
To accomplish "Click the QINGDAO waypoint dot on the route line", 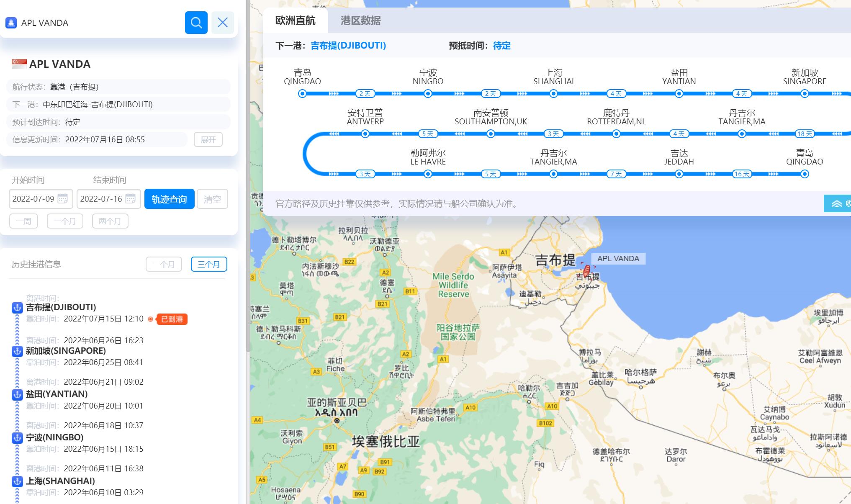I will [302, 94].
